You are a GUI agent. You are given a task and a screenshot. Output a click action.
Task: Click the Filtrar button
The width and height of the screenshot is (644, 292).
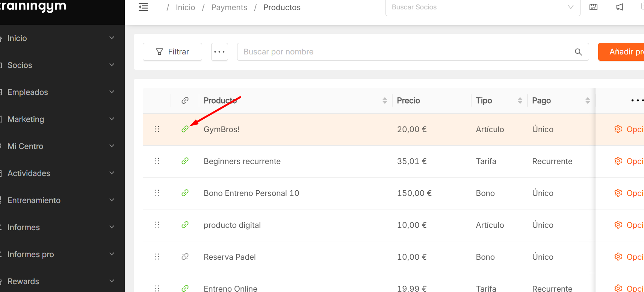point(172,52)
